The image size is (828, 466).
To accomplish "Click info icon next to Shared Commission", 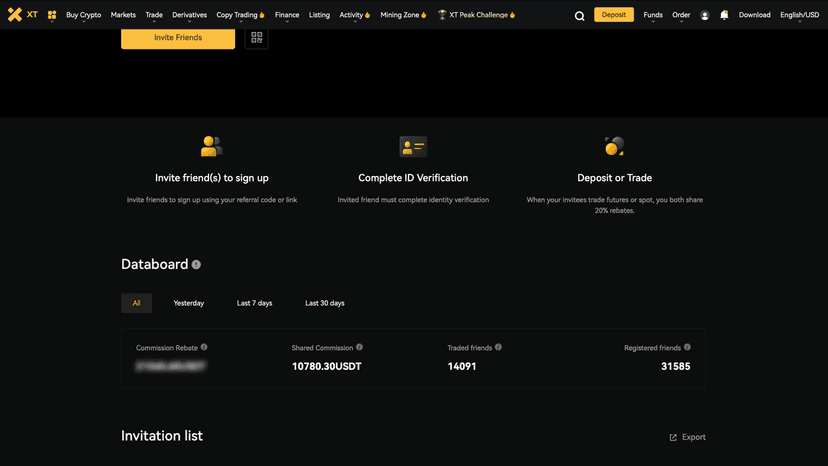I will pos(360,348).
